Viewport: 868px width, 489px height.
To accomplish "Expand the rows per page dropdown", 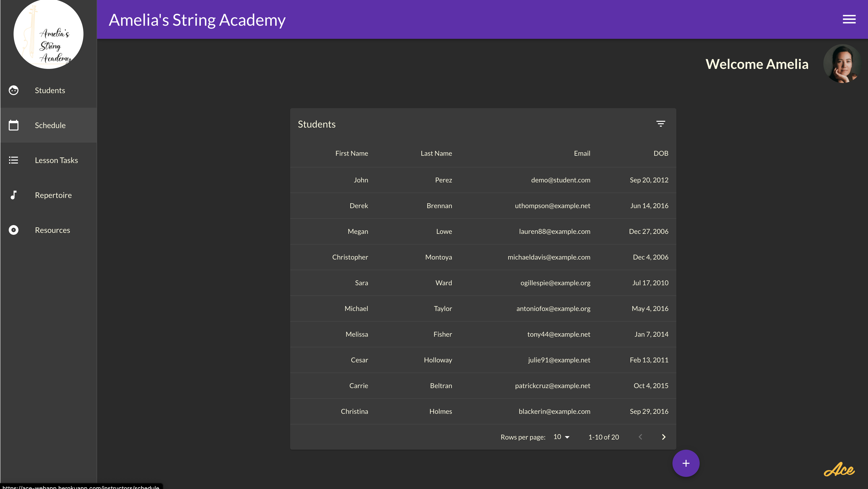I will click(561, 437).
